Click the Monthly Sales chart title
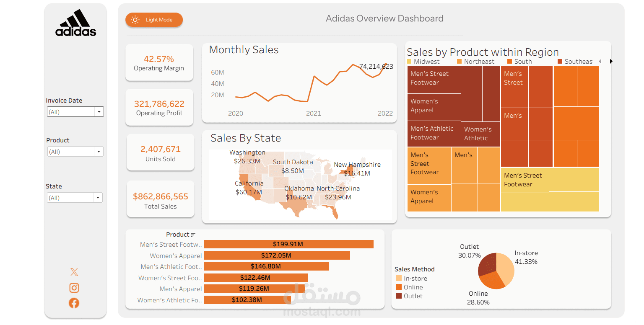Viewport: 644px width, 325px height. click(244, 50)
